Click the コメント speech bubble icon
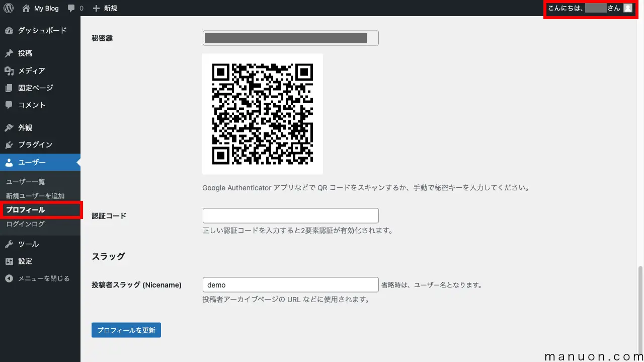Viewport: 644px width, 362px height. (9, 105)
